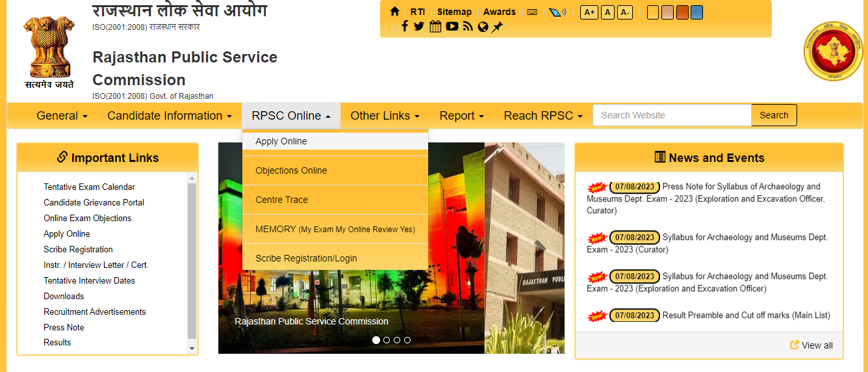
Task: Open the RPSC Facebook page icon
Action: [x=405, y=27]
